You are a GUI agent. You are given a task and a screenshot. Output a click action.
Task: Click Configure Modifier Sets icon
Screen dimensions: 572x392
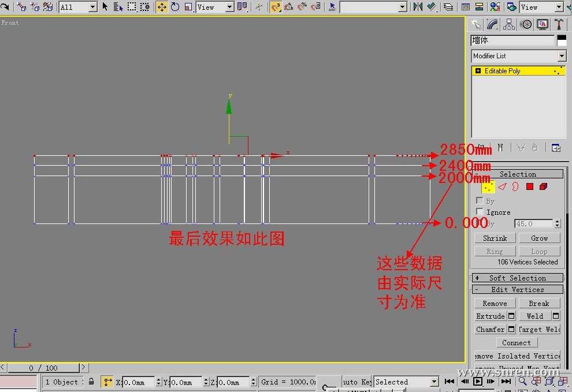(556, 148)
